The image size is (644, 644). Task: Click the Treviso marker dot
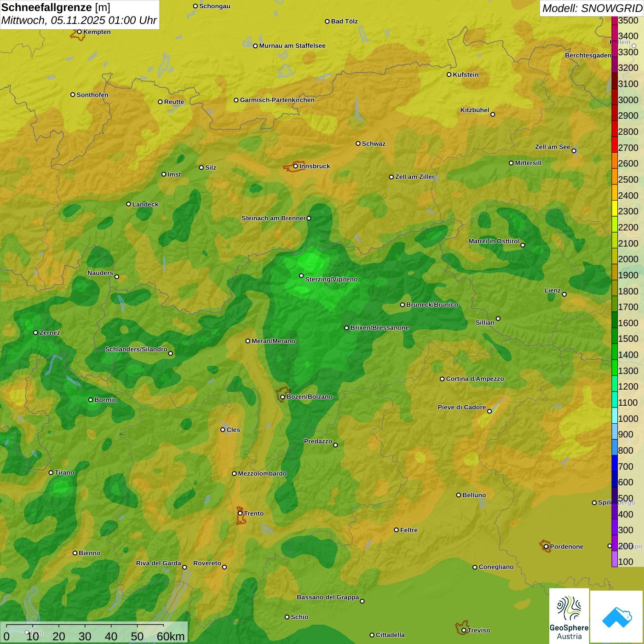click(x=464, y=630)
